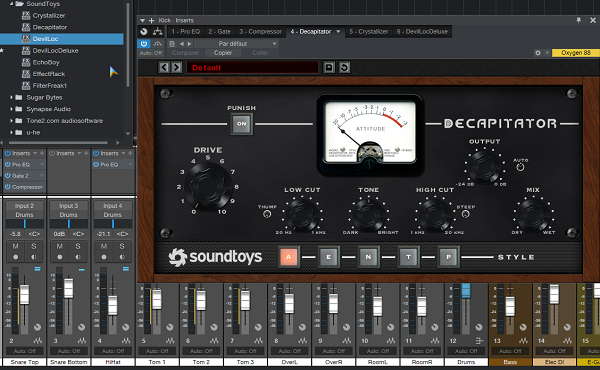This screenshot has height=370, width=600.
Task: Collapse the SoundToys folder
Action: point(11,4)
